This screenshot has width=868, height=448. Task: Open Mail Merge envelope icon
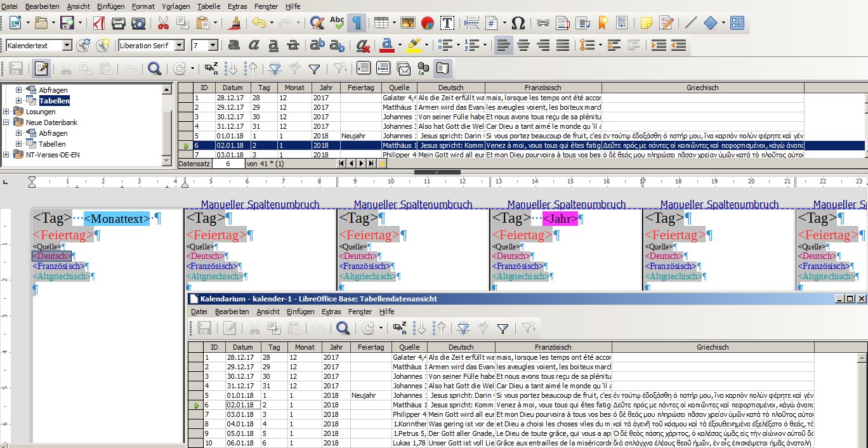[x=404, y=68]
